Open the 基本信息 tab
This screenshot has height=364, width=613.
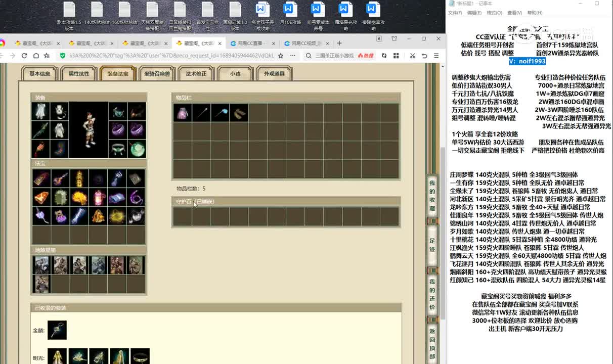coord(39,73)
